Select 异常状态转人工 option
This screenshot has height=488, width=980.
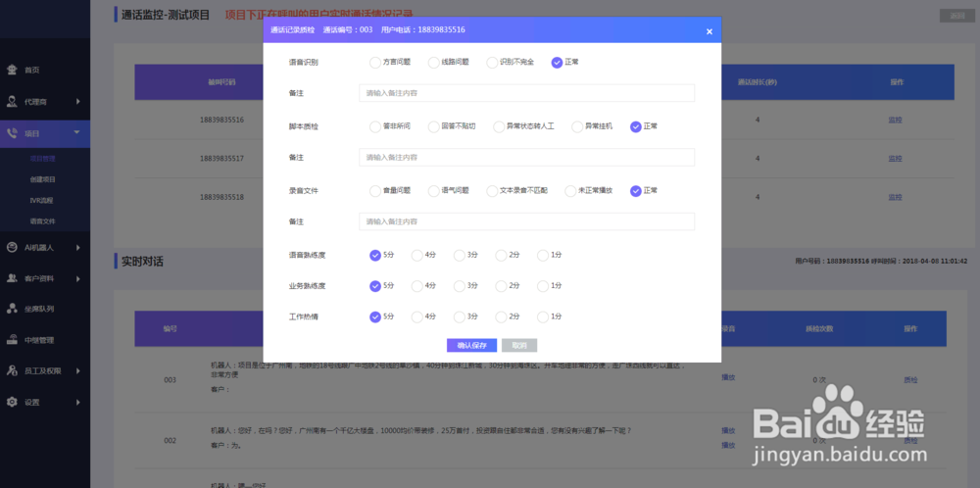tap(499, 126)
